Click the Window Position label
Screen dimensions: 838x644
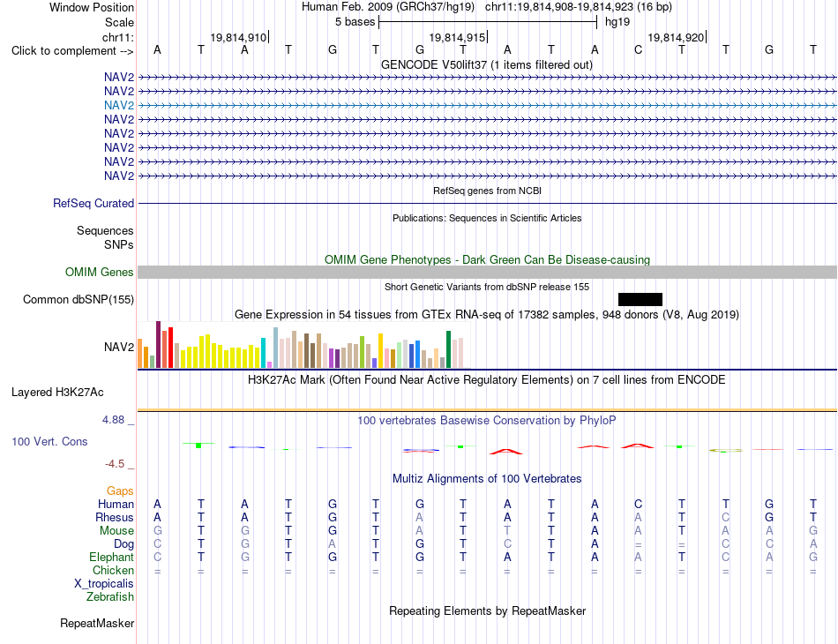pyautogui.click(x=92, y=7)
